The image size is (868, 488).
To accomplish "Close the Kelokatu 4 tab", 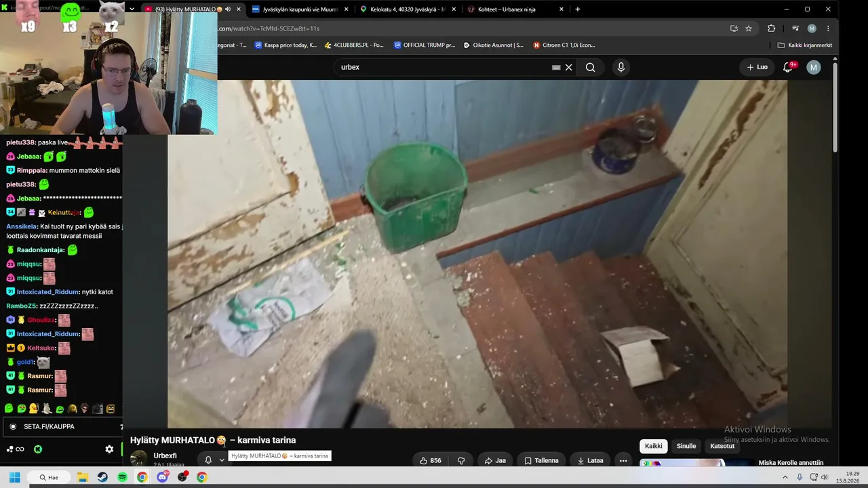I will tap(454, 9).
